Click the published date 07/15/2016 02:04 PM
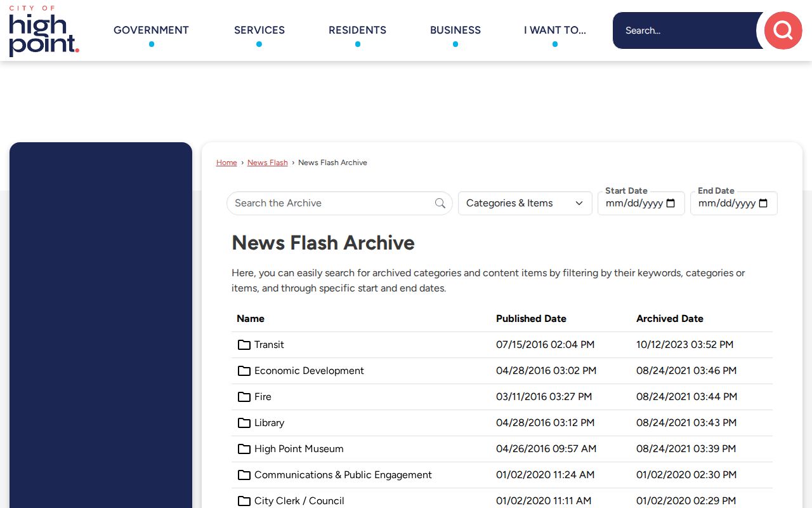The height and width of the screenshot is (508, 812). 545,345
